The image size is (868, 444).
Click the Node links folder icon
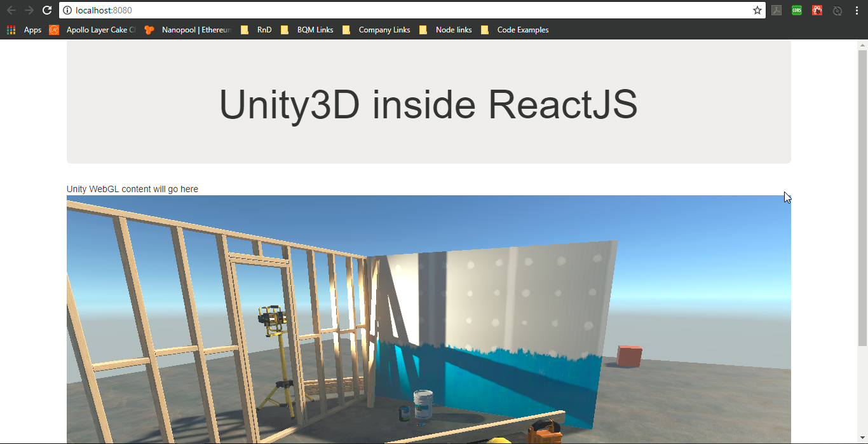coord(423,30)
